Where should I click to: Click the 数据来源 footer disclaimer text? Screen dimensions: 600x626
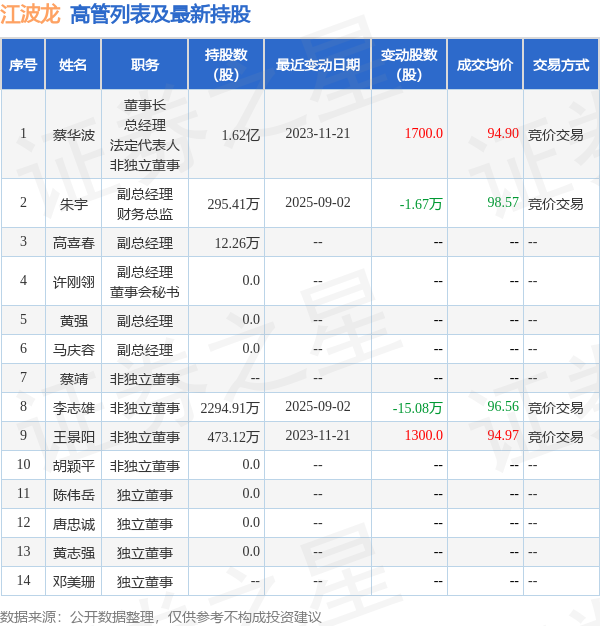coord(160,617)
